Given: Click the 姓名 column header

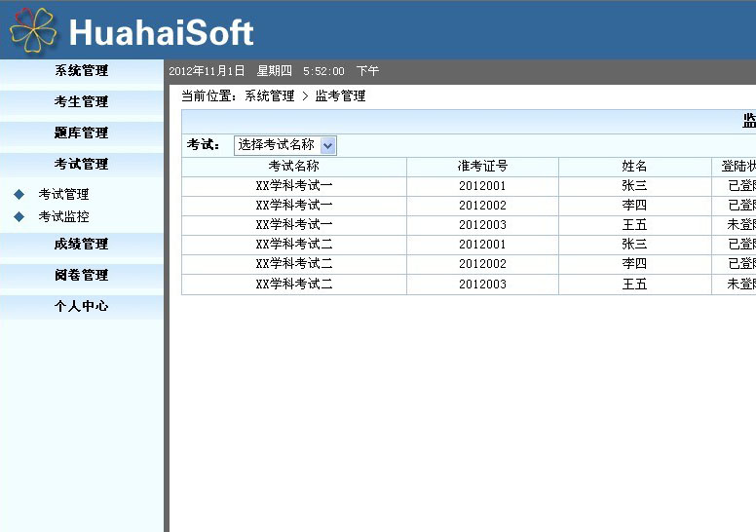Looking at the screenshot, I should [x=634, y=167].
